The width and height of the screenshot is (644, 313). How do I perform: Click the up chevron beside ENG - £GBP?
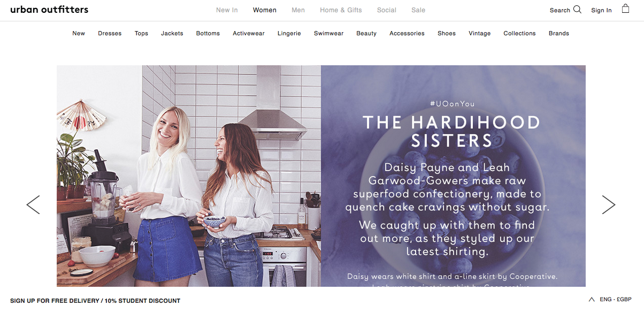point(592,300)
